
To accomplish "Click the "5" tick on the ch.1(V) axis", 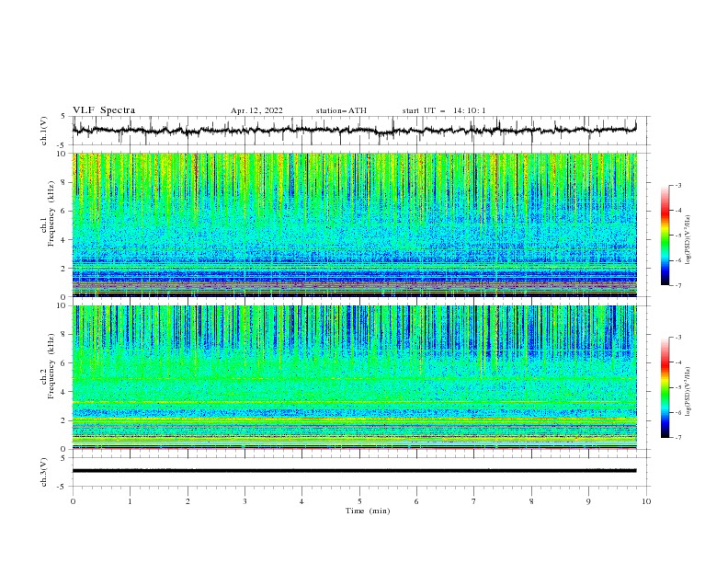I will (64, 116).
